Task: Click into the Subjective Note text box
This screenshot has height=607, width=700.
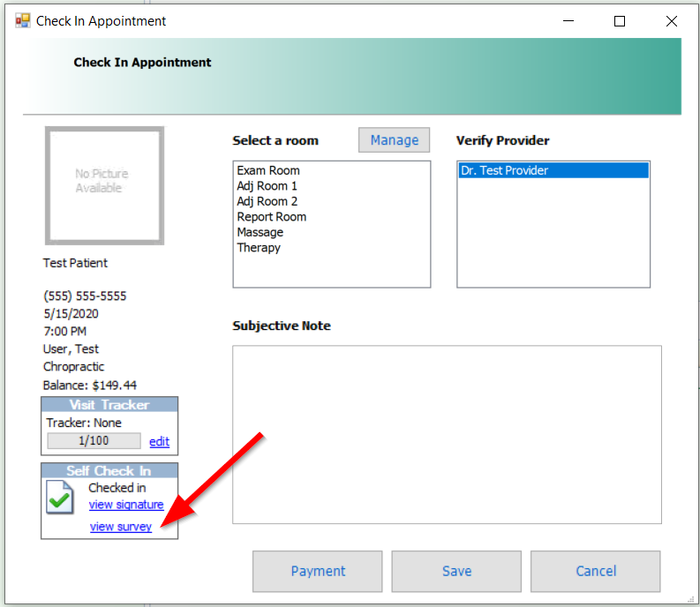Action: [447, 434]
